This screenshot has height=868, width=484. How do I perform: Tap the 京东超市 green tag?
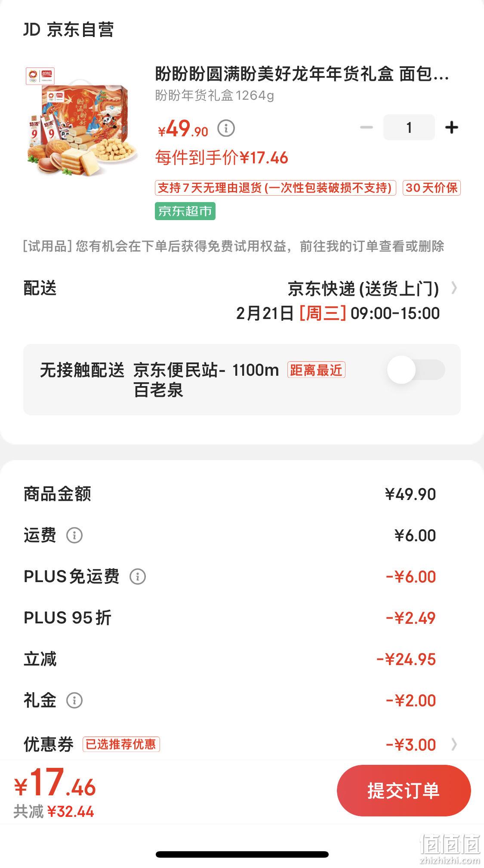(185, 211)
